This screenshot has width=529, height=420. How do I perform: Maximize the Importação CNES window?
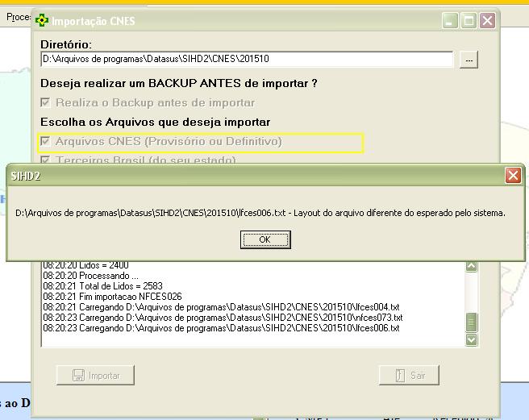[x=469, y=21]
